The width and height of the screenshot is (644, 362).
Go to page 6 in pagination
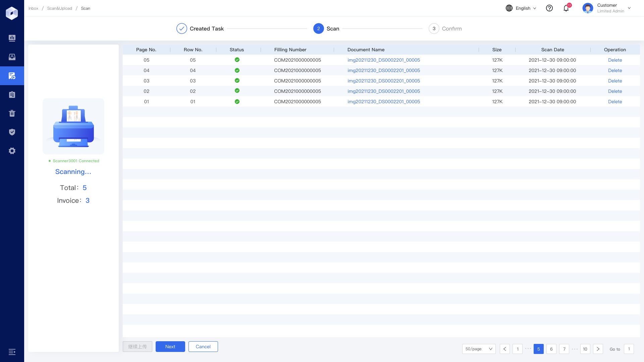coord(551,349)
